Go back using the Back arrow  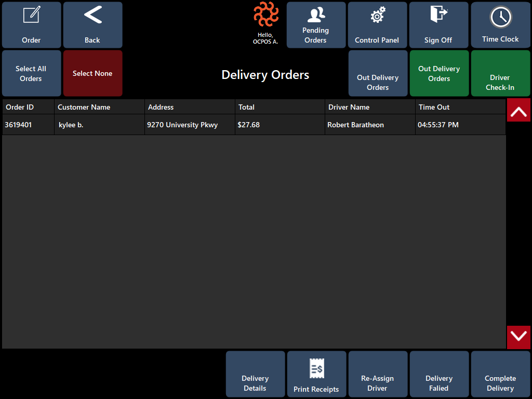pyautogui.click(x=92, y=15)
